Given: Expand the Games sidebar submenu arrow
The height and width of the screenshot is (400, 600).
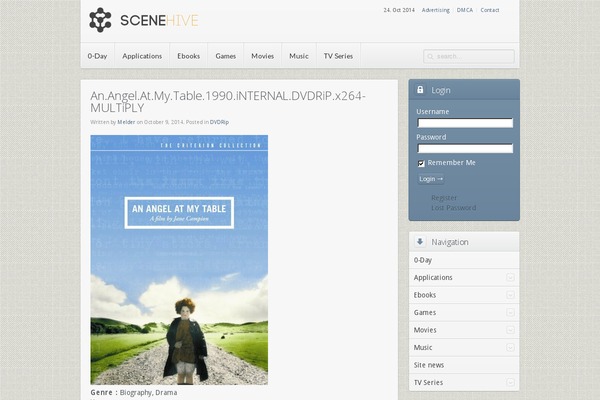Looking at the screenshot, I should pos(510,313).
